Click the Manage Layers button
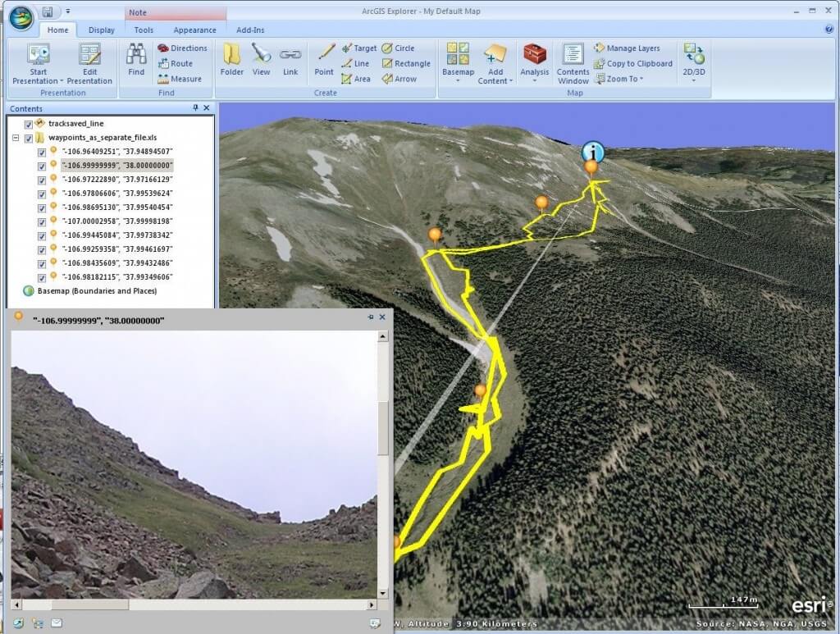840x634 pixels. point(626,48)
